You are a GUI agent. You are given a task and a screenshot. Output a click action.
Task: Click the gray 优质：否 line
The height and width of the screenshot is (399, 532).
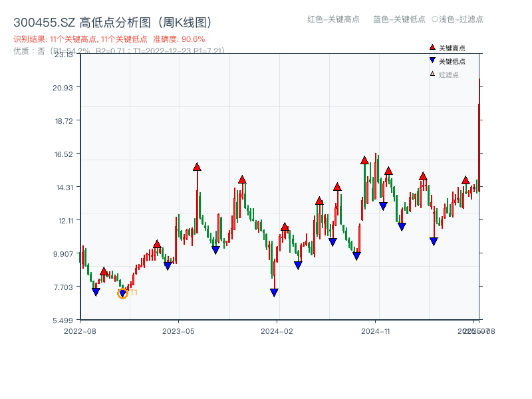pyautogui.click(x=119, y=51)
